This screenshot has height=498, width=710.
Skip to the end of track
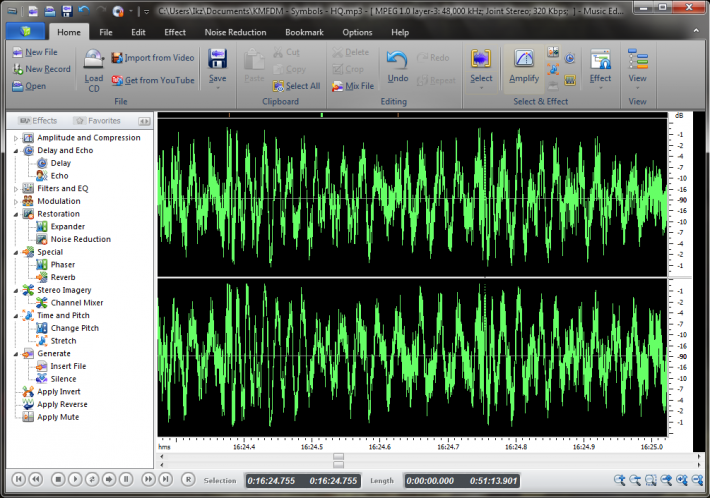click(x=165, y=479)
